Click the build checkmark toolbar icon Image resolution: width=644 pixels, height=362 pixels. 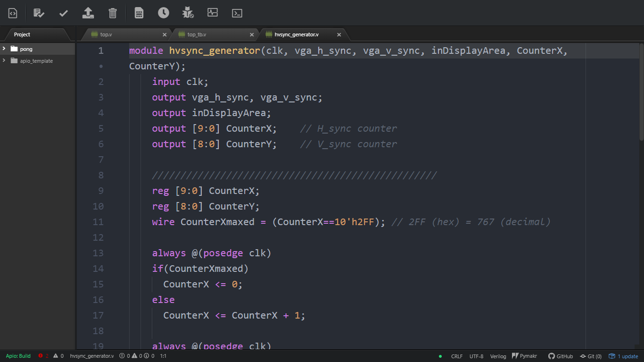click(64, 13)
